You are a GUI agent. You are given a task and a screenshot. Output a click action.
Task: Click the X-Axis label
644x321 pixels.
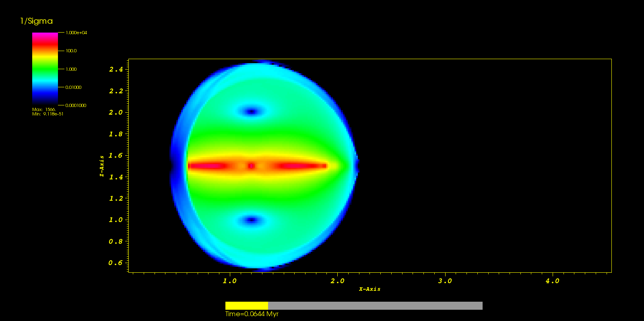pos(369,289)
